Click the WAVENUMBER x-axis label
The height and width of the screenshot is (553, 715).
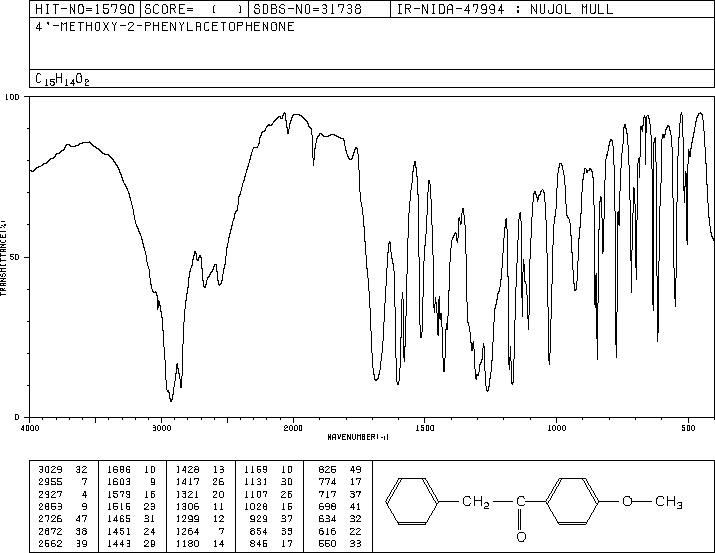[x=358, y=437]
